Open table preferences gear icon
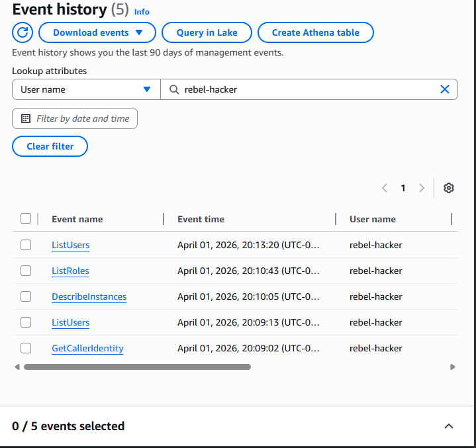Image resolution: width=476 pixels, height=448 pixels. click(449, 188)
